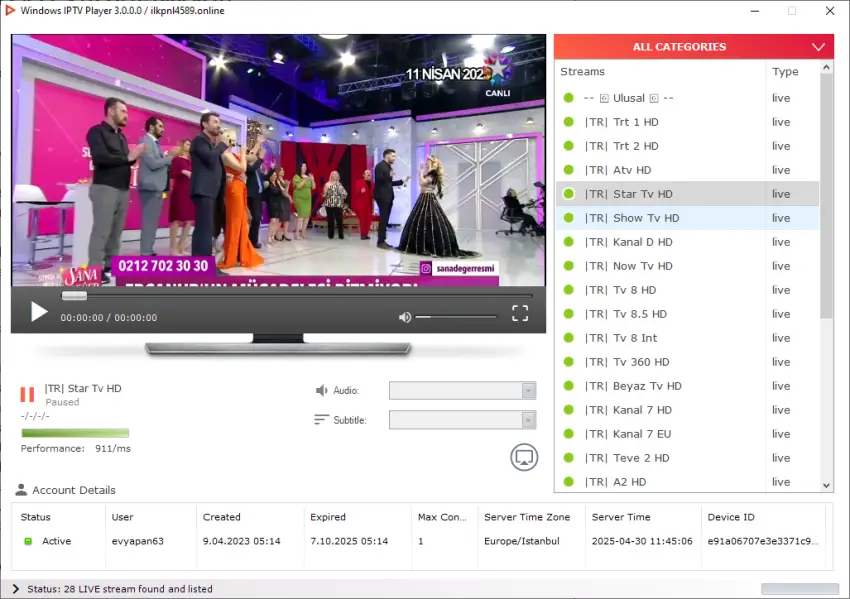The width and height of the screenshot is (850, 599).
Task: Click the green status dot for Teve 2 HD
Action: (569, 458)
